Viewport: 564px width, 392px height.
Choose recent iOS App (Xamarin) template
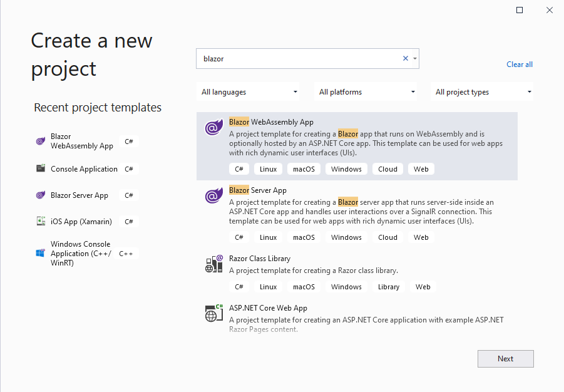point(81,222)
